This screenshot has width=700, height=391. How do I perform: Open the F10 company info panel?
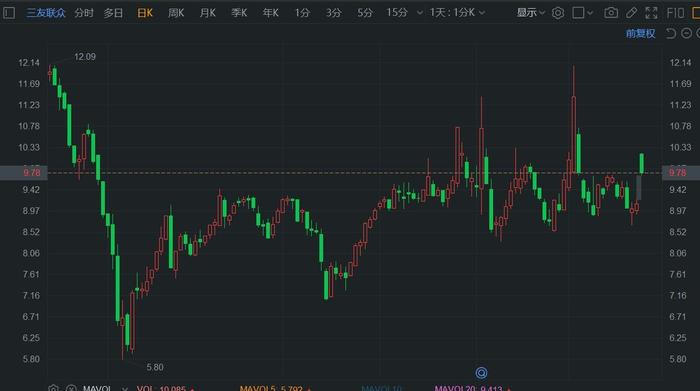click(x=675, y=13)
